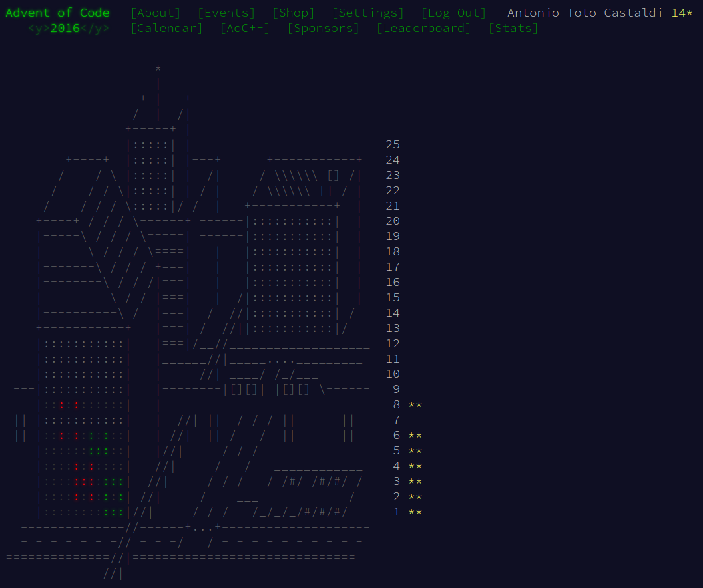Open the [Settings] page
Viewport: 703px width, 588px height.
367,13
